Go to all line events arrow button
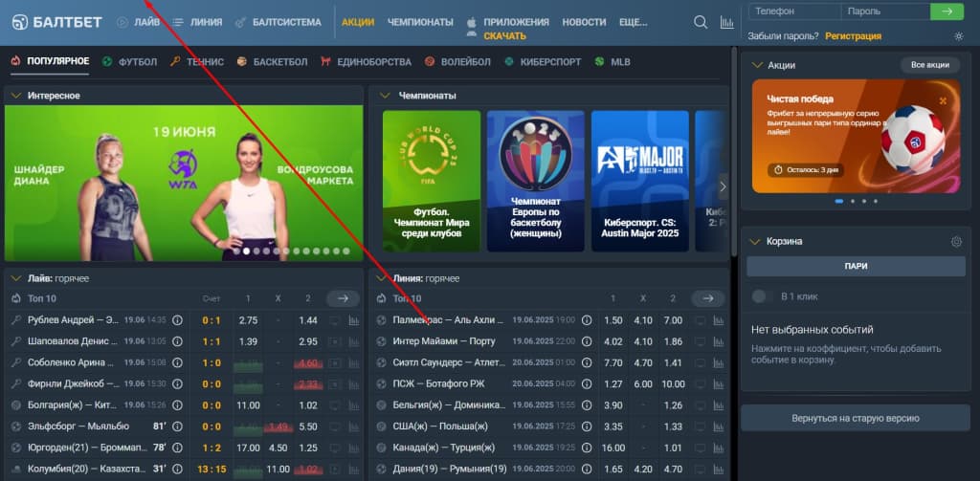Viewport: 980px width, 481px height. 708,298
